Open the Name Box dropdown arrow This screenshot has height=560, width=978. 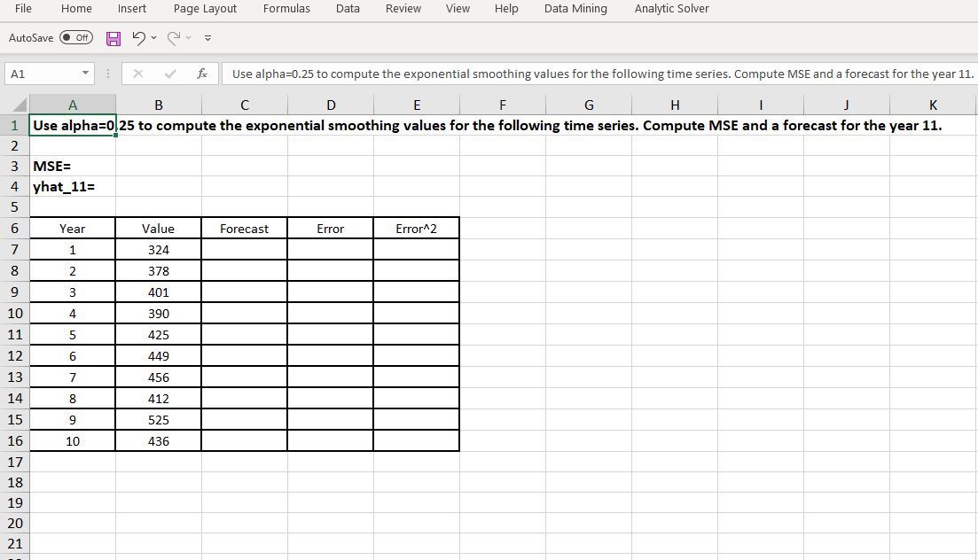[x=85, y=74]
